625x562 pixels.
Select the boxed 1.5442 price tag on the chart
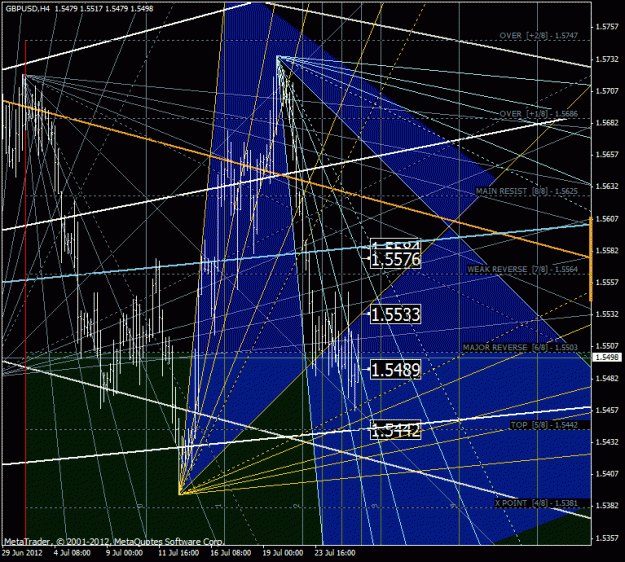pyautogui.click(x=395, y=430)
